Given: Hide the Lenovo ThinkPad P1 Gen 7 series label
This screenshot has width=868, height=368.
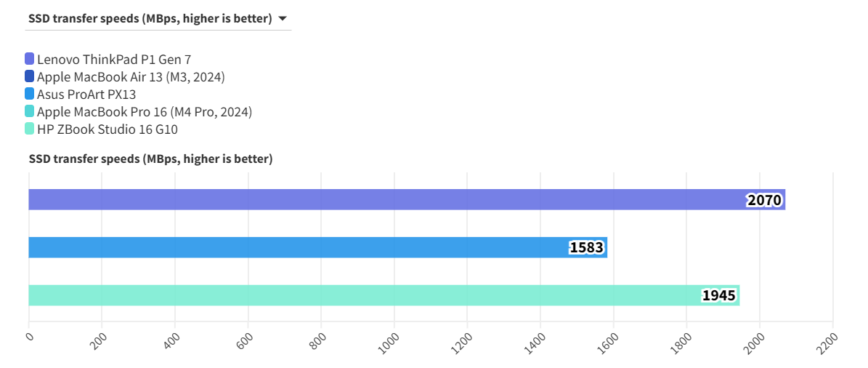Looking at the screenshot, I should tap(114, 59).
